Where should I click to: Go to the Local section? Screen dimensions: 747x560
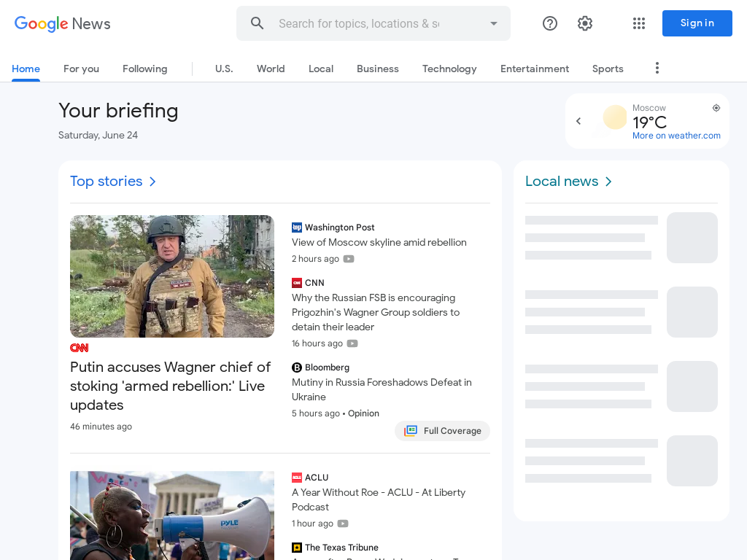[321, 69]
